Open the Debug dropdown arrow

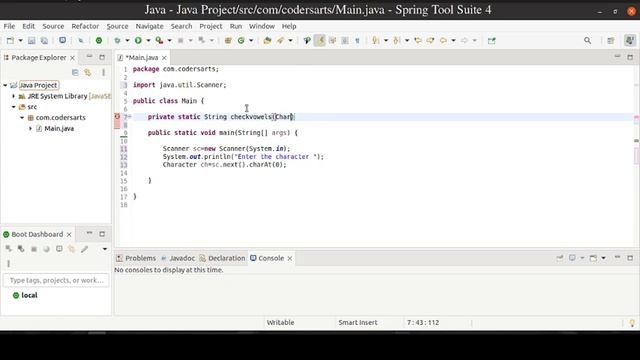[x=127, y=40]
